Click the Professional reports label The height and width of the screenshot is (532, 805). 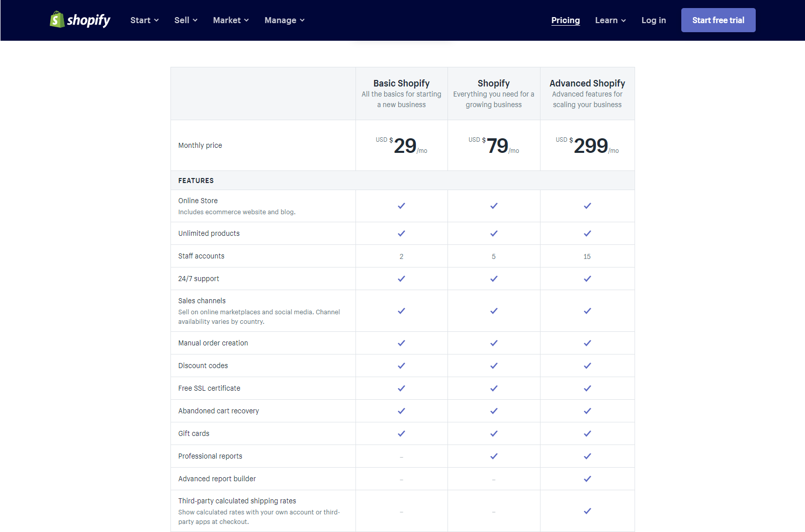coord(210,456)
